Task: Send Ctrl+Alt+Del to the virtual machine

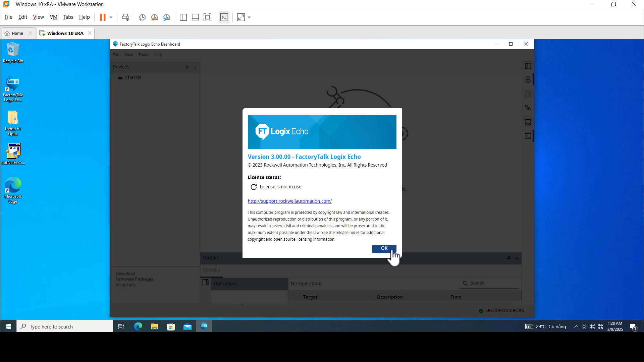Action: tap(125, 17)
